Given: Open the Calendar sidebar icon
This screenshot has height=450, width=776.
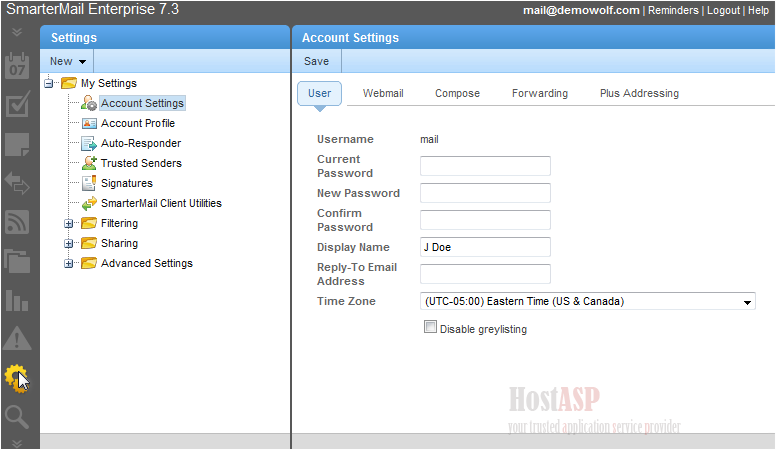Looking at the screenshot, I should 17,66.
